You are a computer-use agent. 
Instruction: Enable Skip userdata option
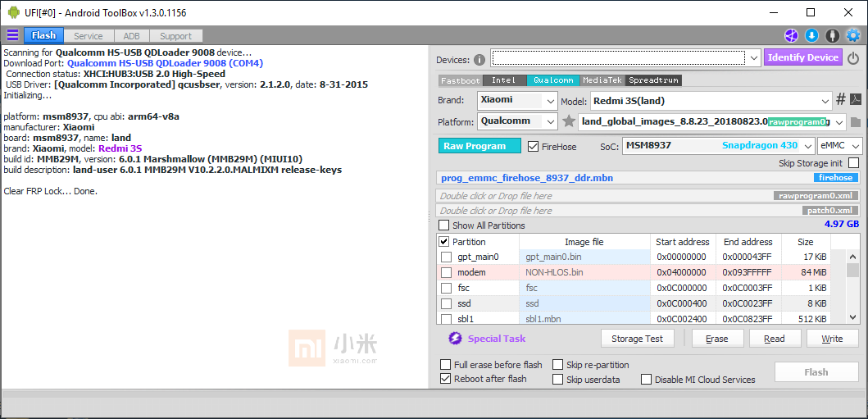[x=557, y=380]
